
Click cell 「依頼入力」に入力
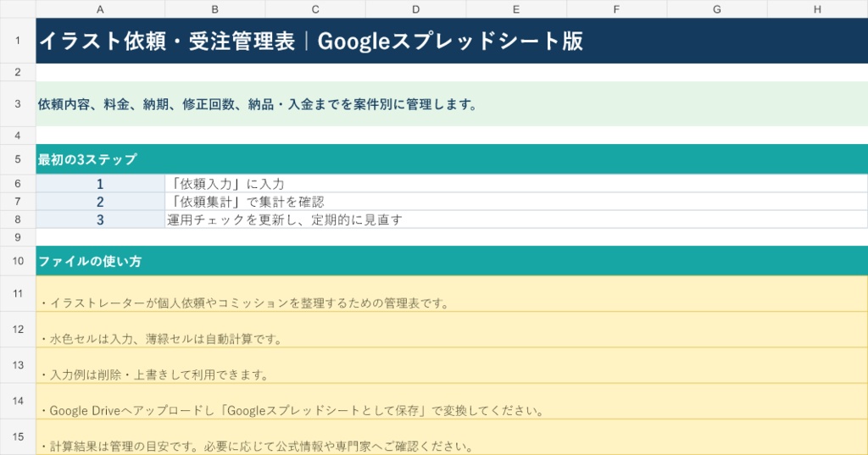point(516,184)
